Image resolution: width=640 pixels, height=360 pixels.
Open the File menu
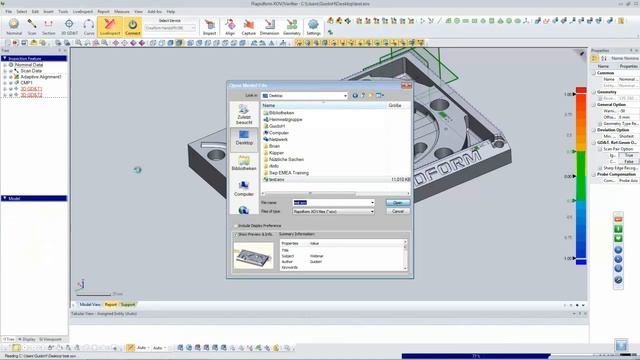[8, 11]
